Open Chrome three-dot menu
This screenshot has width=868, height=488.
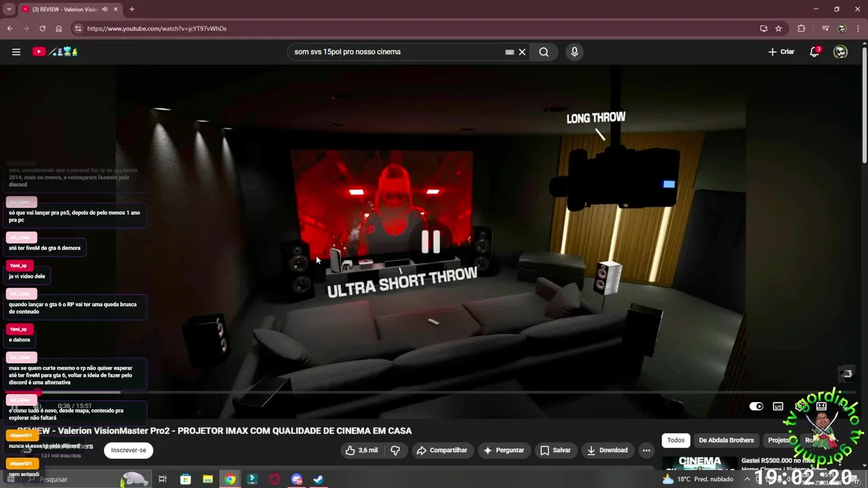[859, 28]
